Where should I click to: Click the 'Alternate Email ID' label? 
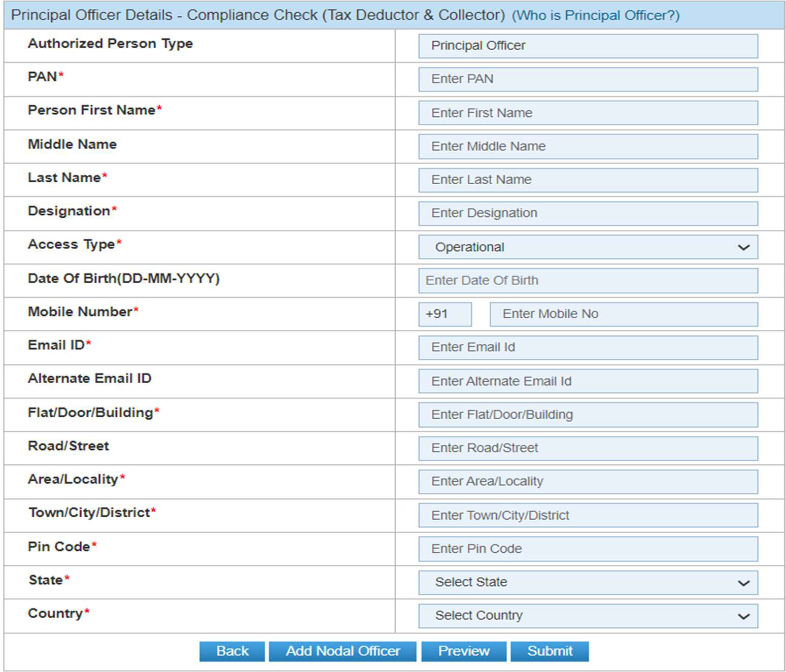pyautogui.click(x=90, y=379)
